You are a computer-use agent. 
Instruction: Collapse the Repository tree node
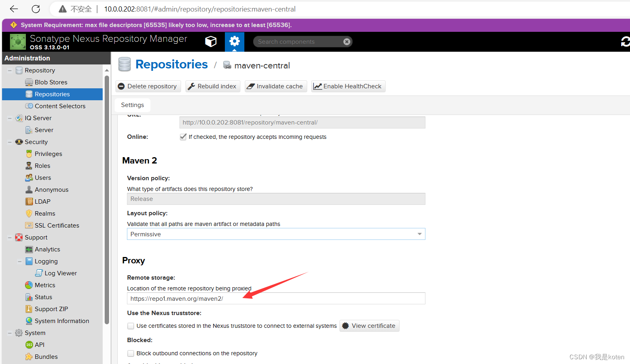tap(10, 70)
